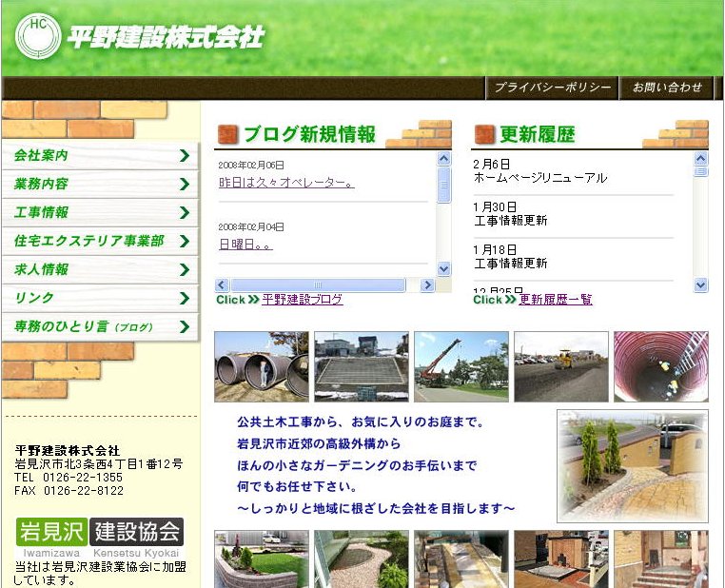This screenshot has width=725, height=588.
Task: Click the 1月18日 工事情報更新 entry
Action: pyautogui.click(x=511, y=257)
